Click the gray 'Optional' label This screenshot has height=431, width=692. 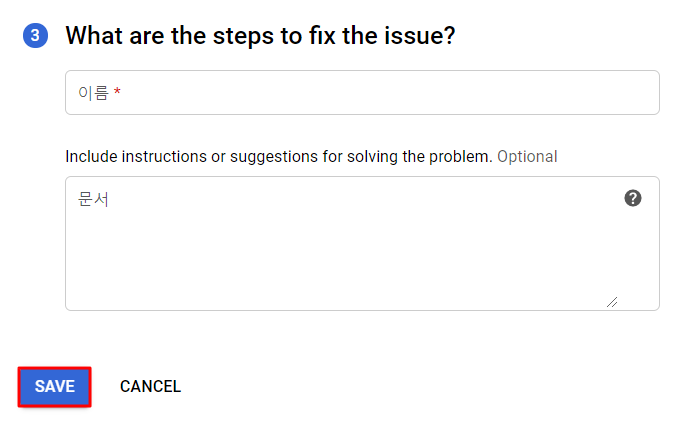(x=527, y=156)
